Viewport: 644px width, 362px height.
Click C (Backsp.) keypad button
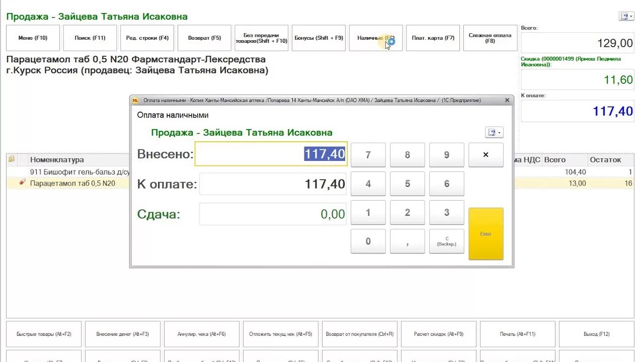tap(447, 241)
